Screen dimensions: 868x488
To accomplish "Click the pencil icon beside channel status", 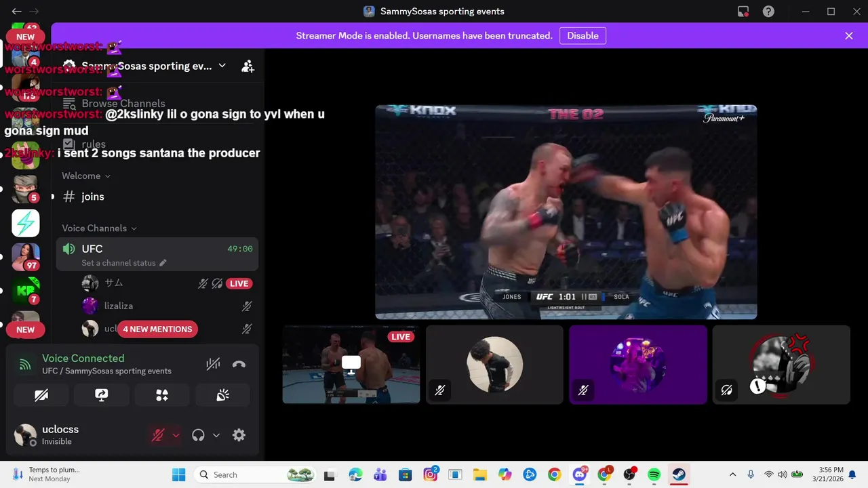I will (x=163, y=263).
